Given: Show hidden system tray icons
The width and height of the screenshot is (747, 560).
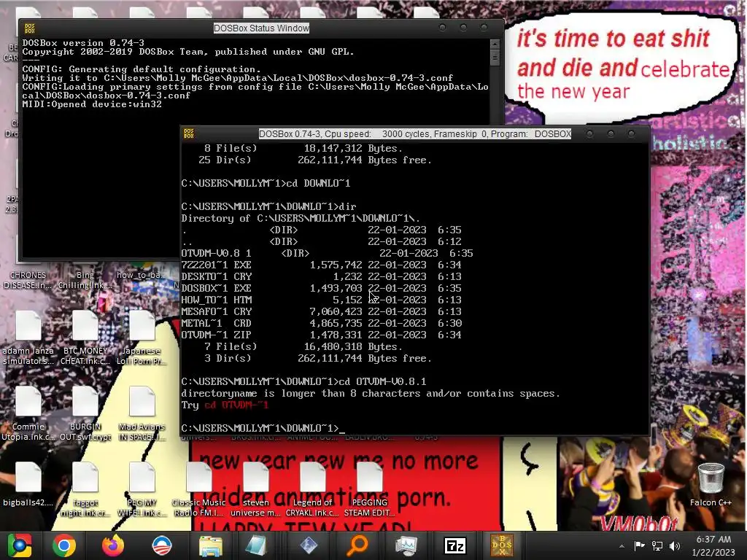Looking at the screenshot, I should coord(622,546).
